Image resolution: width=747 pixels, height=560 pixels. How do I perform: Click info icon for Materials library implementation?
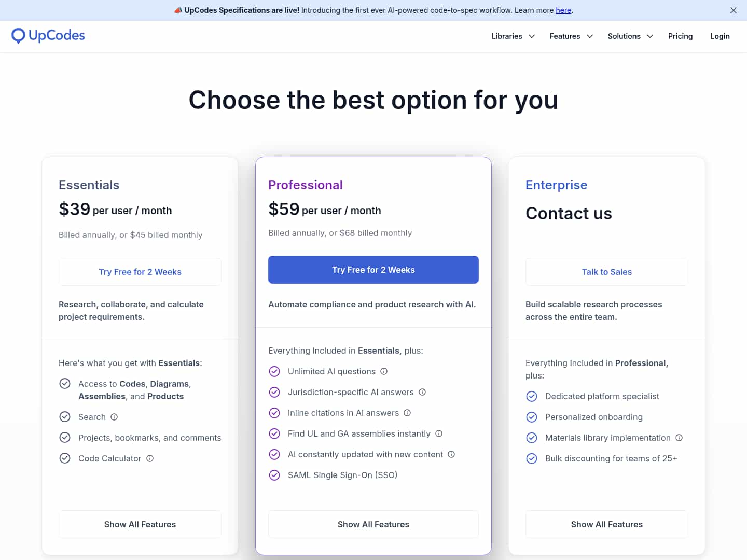tap(679, 438)
